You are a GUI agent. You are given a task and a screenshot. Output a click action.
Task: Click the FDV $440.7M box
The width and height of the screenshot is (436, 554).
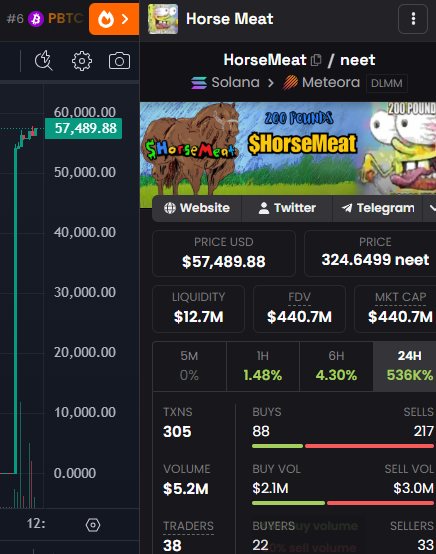pyautogui.click(x=299, y=309)
